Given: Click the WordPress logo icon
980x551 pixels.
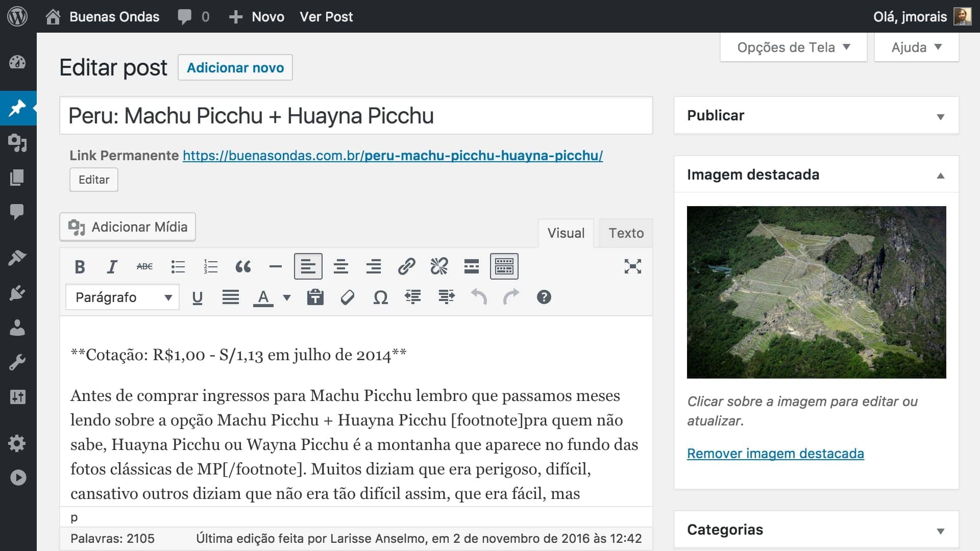Looking at the screenshot, I should (17, 16).
